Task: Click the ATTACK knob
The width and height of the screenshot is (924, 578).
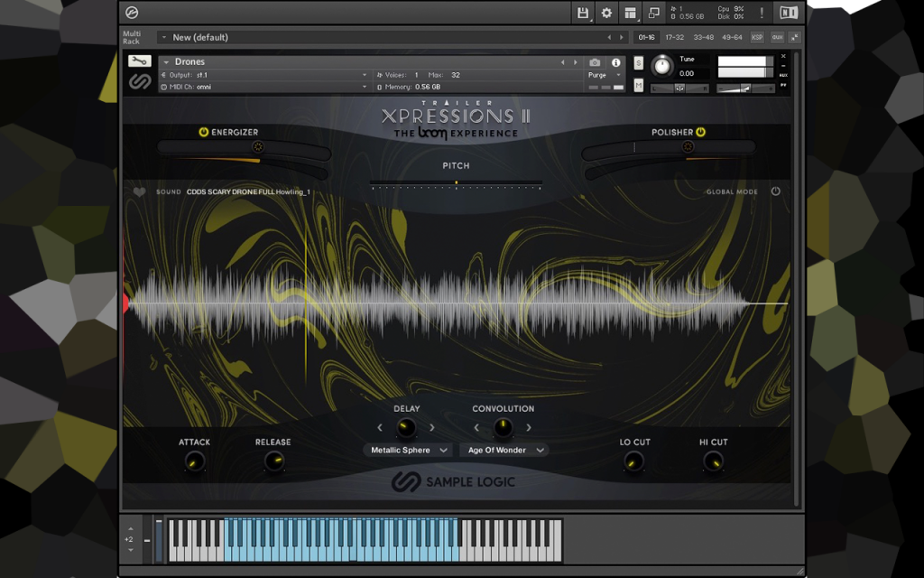Action: tap(195, 461)
